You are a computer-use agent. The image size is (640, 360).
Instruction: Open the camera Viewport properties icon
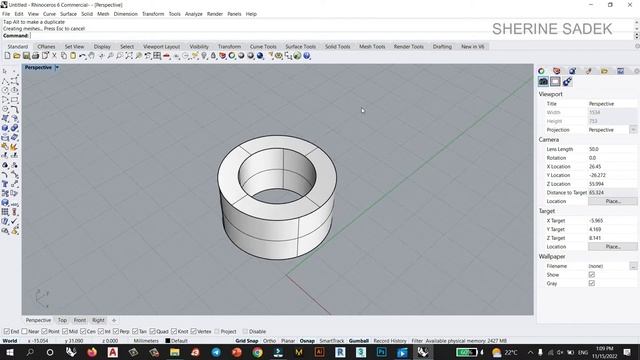click(x=543, y=82)
